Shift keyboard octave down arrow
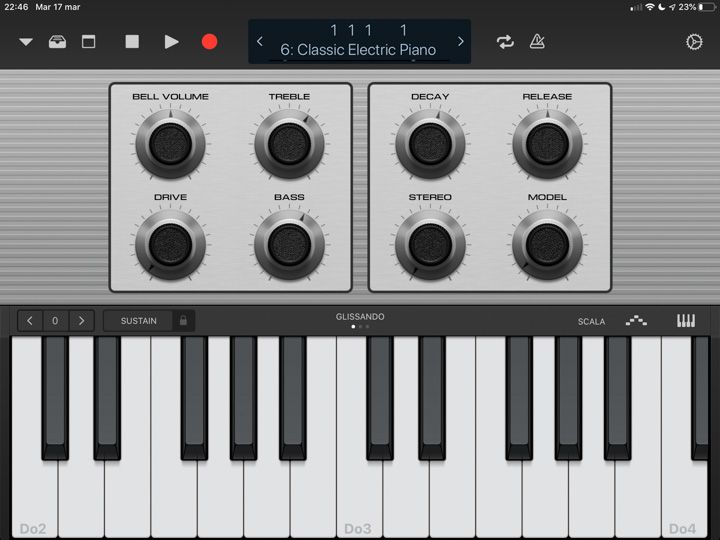This screenshot has height=540, width=720. click(30, 321)
